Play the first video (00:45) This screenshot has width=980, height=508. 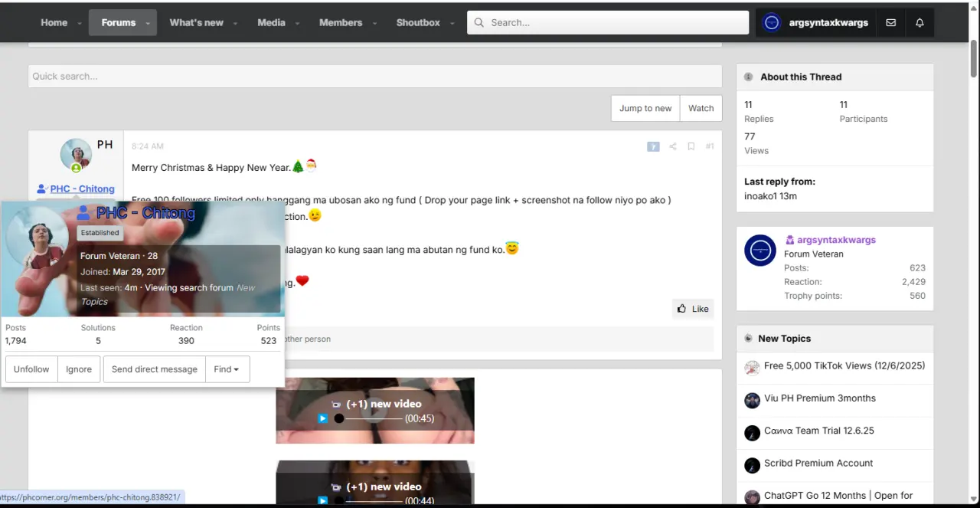point(323,418)
